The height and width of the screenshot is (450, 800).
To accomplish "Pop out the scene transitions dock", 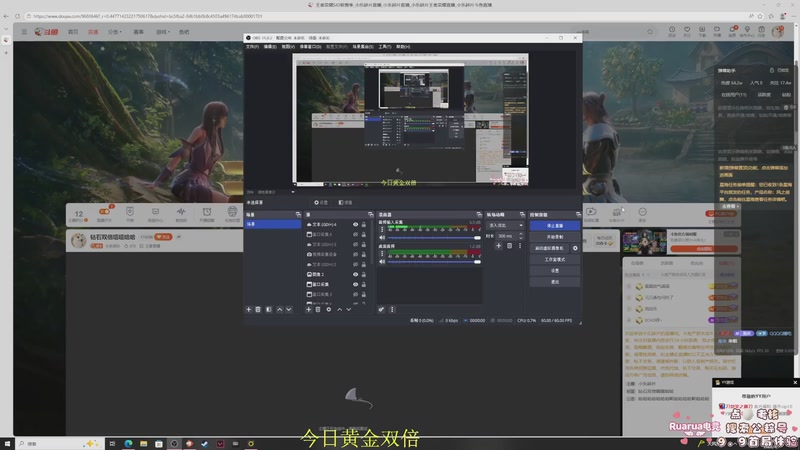I will click(522, 215).
